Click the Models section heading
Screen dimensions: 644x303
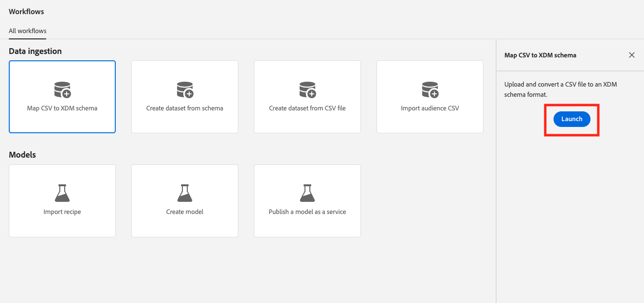[x=22, y=155]
